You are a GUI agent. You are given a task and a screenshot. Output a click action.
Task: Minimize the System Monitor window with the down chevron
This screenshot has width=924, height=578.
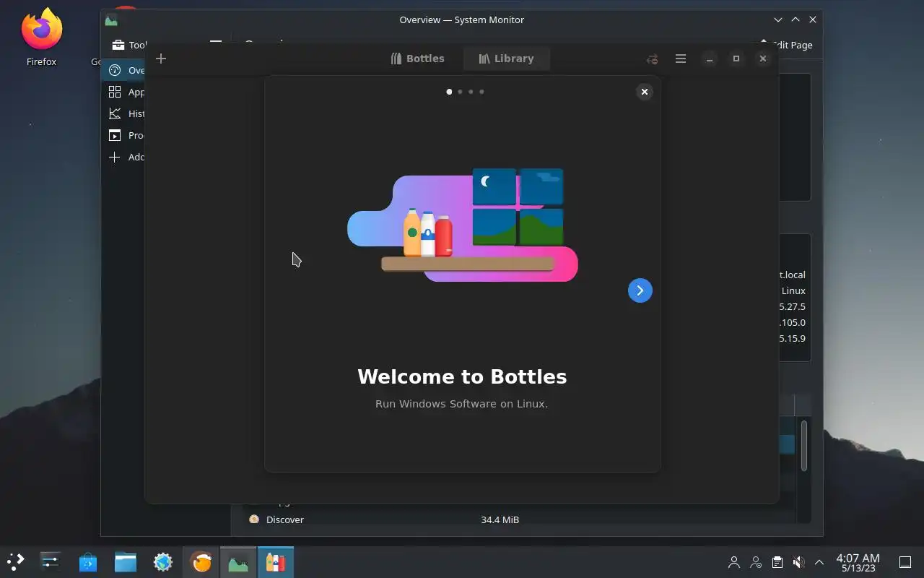pos(777,20)
